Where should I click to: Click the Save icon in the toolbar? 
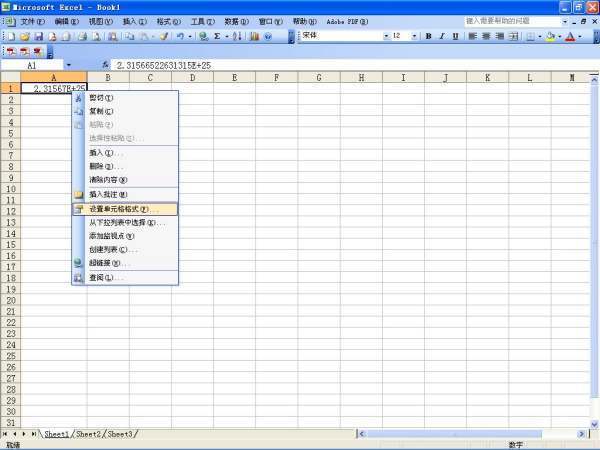(38, 36)
